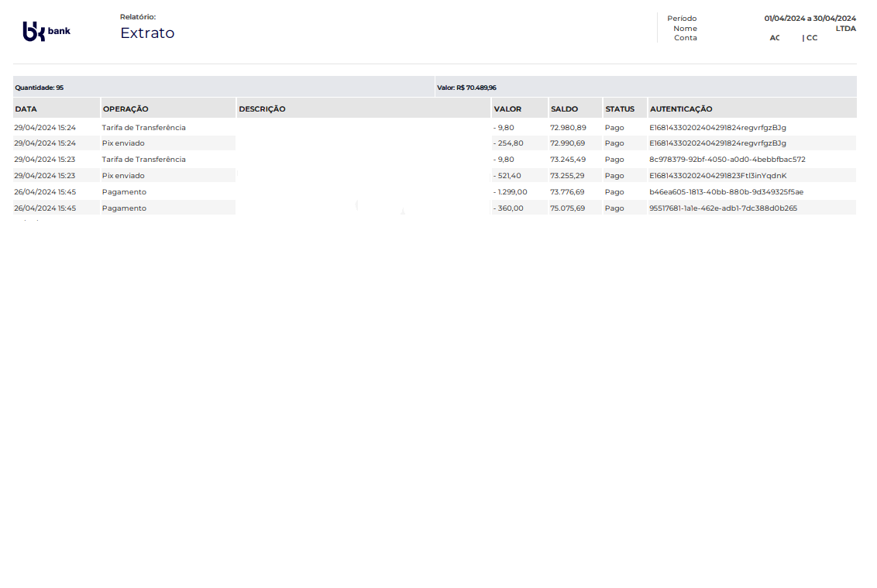
Task: Click authentication ending Ftl3inYqdnK
Action: [x=717, y=176]
